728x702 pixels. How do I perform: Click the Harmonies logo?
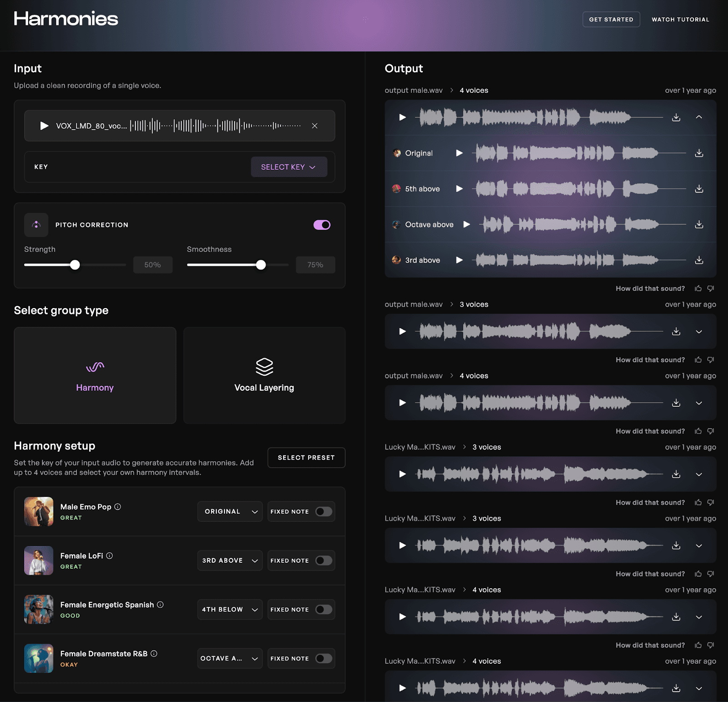[x=66, y=19]
